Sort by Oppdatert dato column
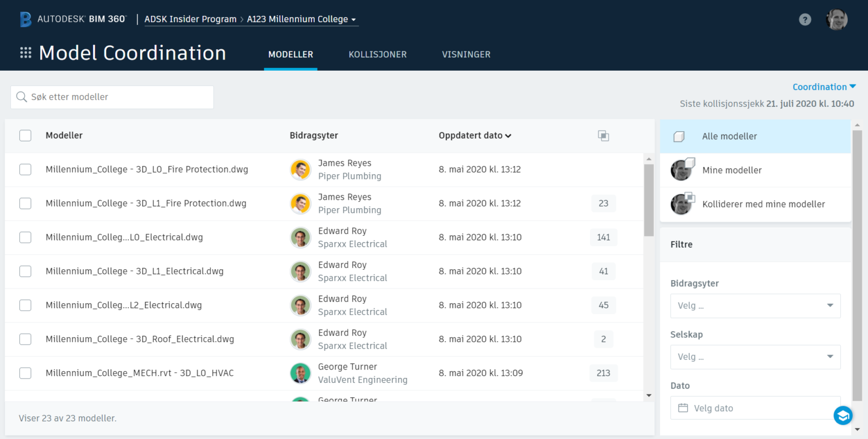The image size is (868, 439). click(x=475, y=136)
